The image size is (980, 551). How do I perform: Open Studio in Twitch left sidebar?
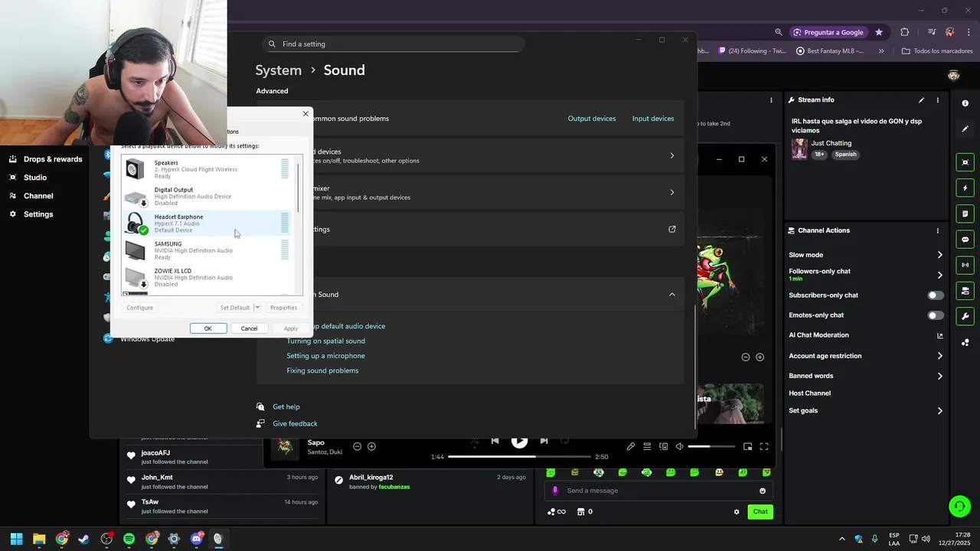point(35,178)
